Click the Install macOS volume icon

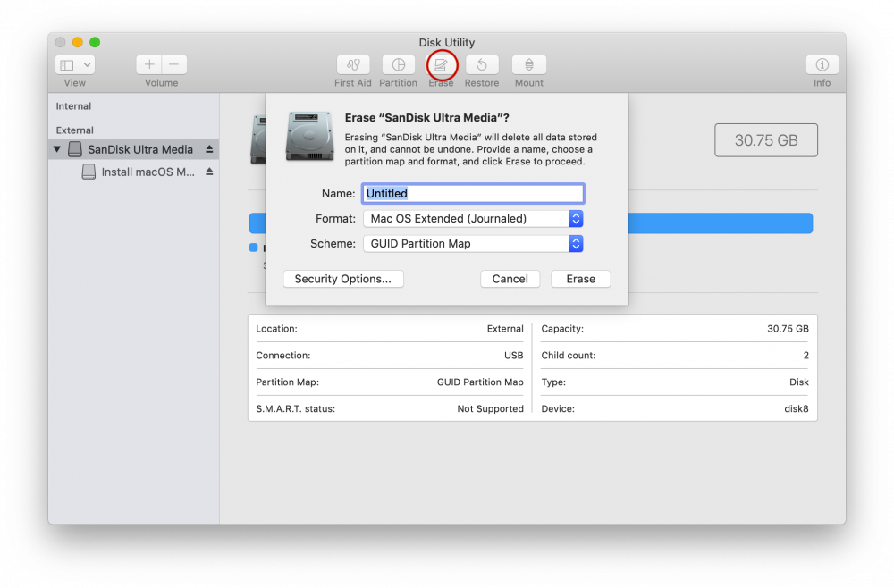89,172
